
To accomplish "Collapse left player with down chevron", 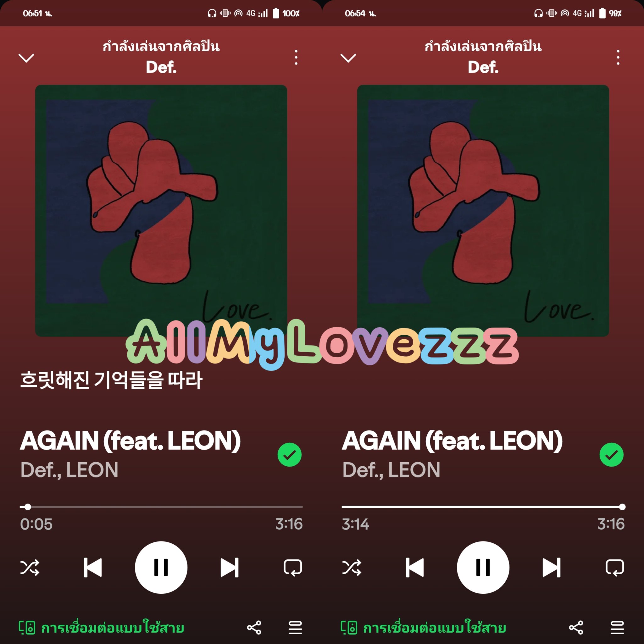I will (26, 58).
